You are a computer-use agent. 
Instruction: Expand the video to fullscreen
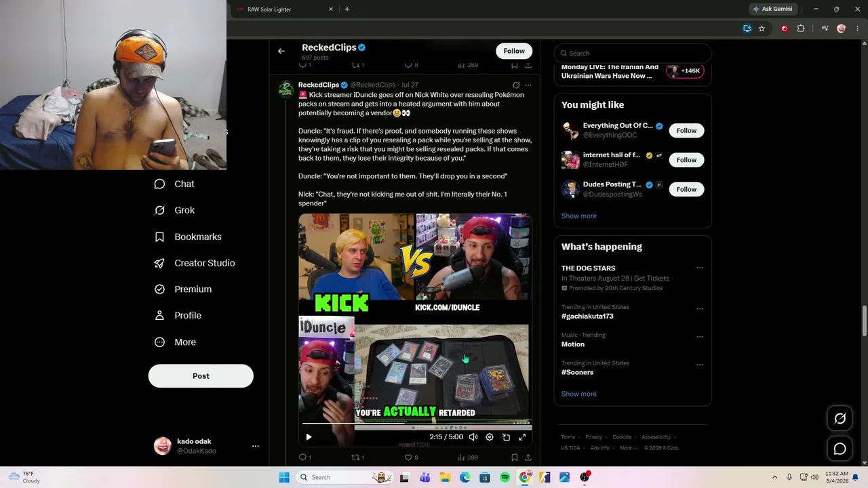pyautogui.click(x=522, y=437)
